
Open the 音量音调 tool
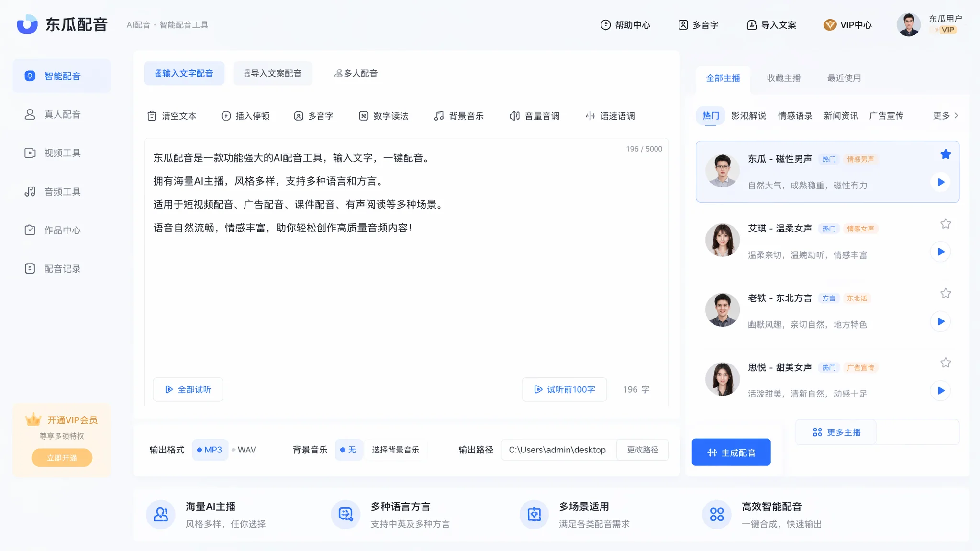[x=534, y=116]
